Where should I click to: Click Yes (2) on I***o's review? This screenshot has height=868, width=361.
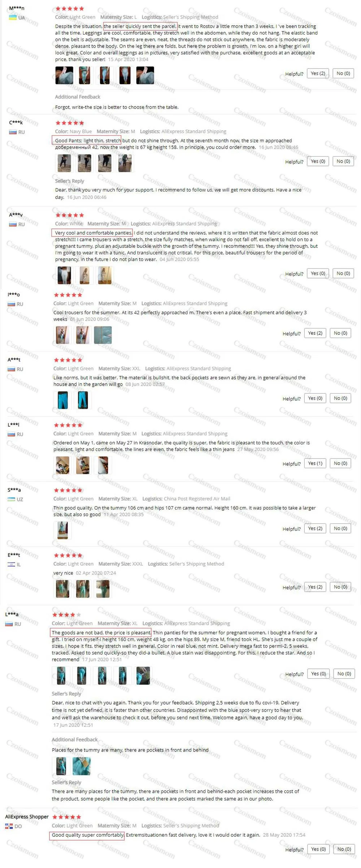pos(315,333)
